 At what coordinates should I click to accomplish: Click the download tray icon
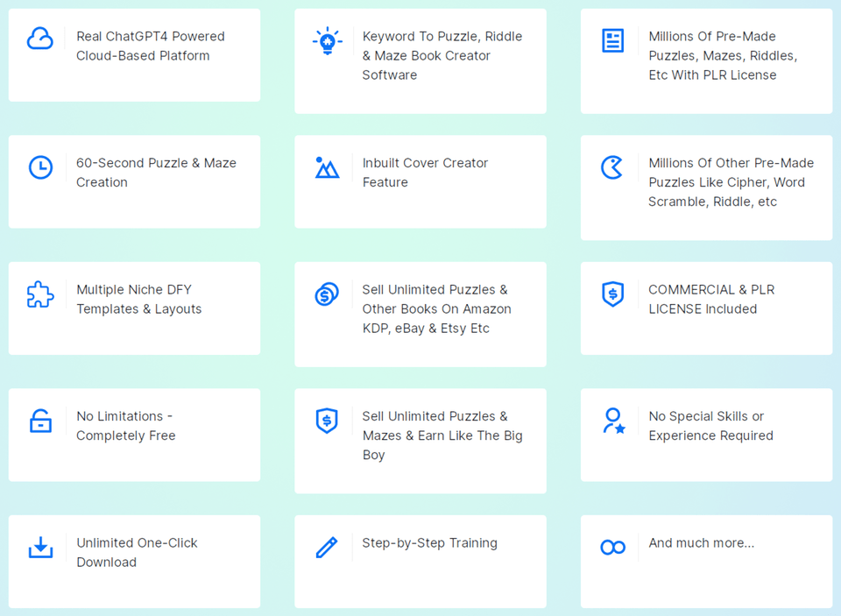[x=40, y=549]
